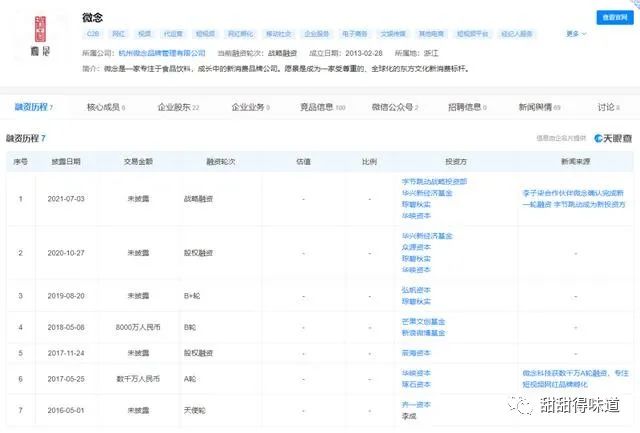
Task: Open the 企业业务 tab
Action: click(x=250, y=107)
